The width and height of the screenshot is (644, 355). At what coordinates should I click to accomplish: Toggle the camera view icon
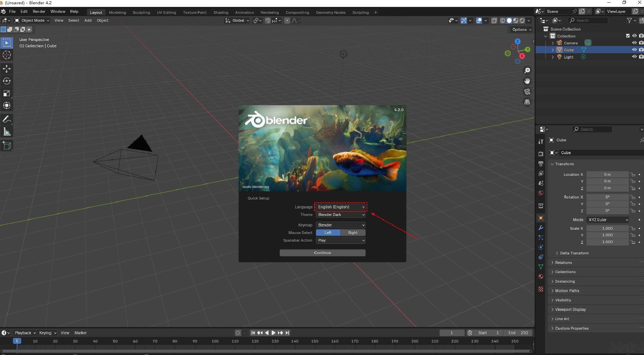pos(527,91)
